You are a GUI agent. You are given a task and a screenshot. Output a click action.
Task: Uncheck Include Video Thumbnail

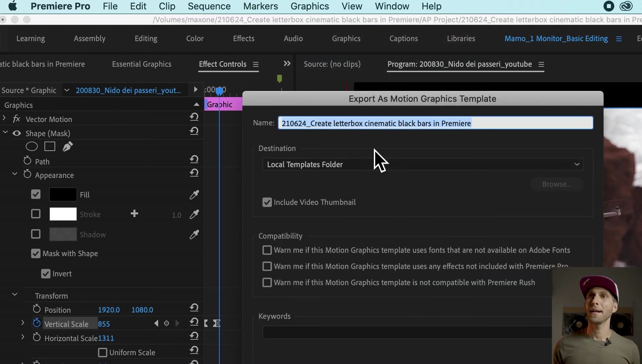pos(267,202)
